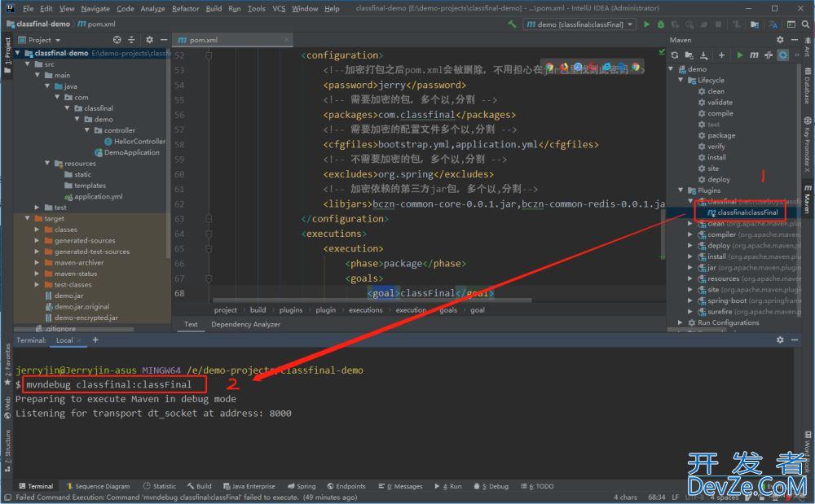Expand the test folder in project tree

37,208
